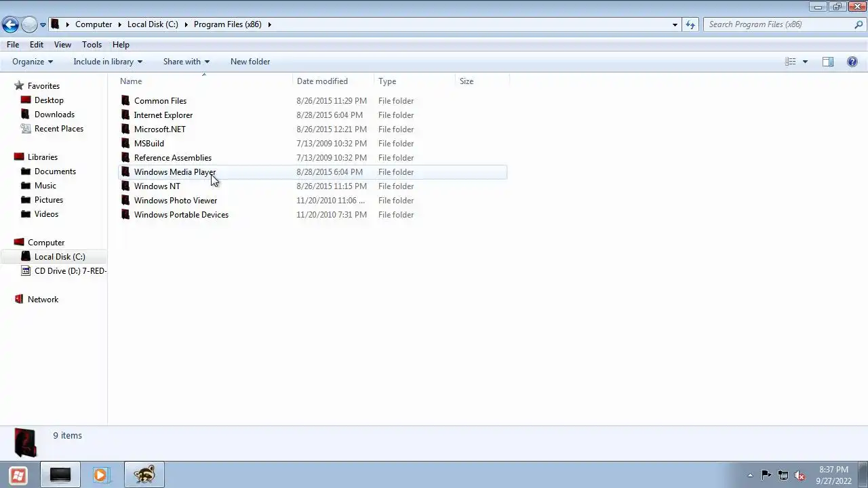Open Recent Places in Favorites
Viewport: 868px width, 488px height.
(x=59, y=129)
